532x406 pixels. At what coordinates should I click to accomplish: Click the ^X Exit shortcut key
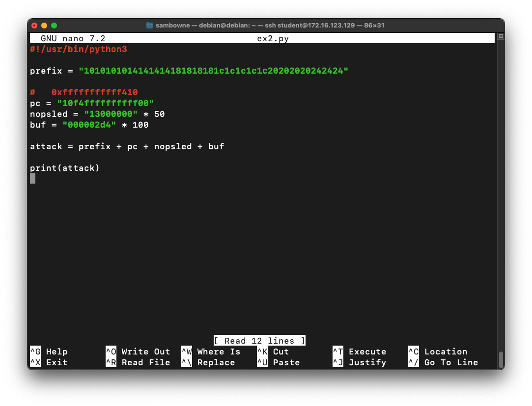point(35,362)
